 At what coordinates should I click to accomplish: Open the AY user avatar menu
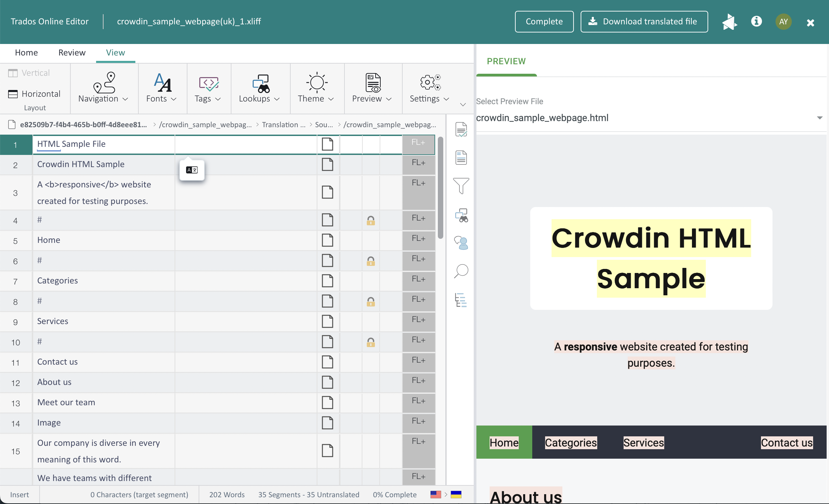783,22
